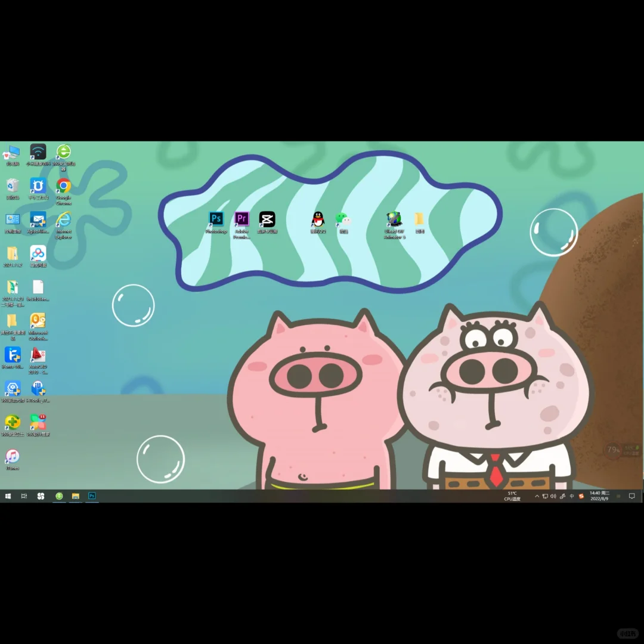Open the 2021.11.2 folder
The image size is (644, 644).
click(13, 257)
